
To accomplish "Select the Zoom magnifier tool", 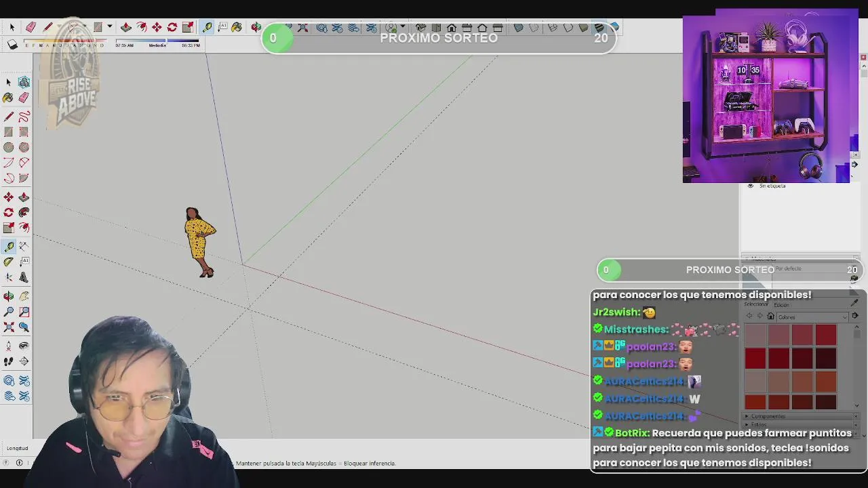I will pyautogui.click(x=9, y=312).
